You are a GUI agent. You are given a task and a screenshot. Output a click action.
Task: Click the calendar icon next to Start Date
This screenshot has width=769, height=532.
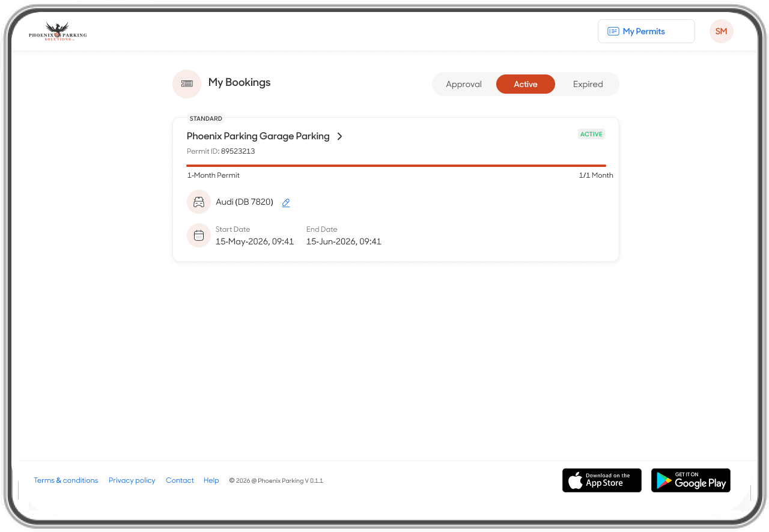(x=199, y=235)
